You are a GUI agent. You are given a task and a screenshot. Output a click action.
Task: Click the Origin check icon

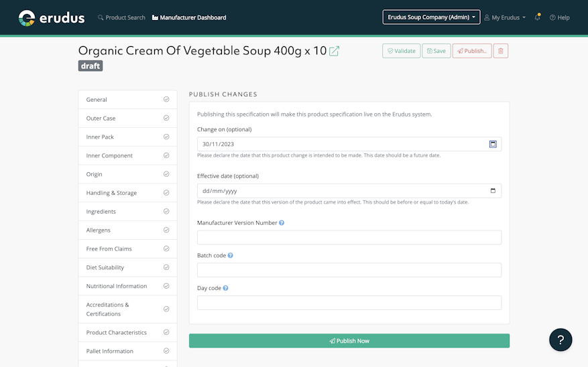(x=166, y=174)
